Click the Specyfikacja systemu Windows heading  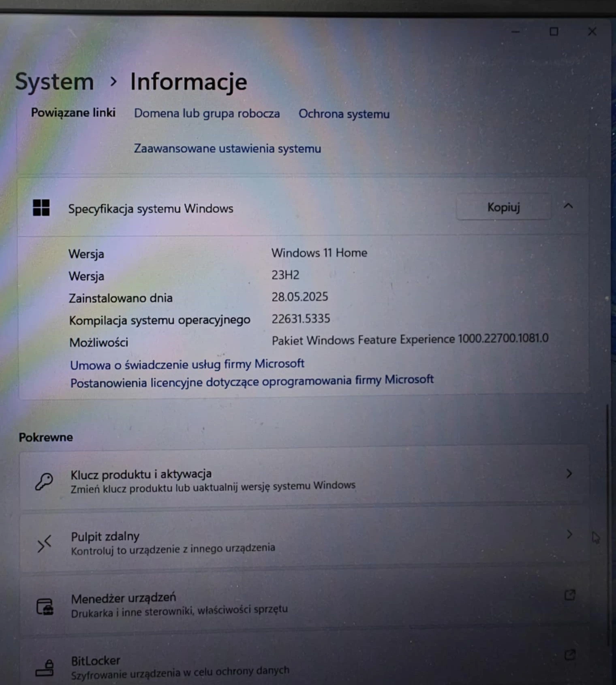(151, 209)
